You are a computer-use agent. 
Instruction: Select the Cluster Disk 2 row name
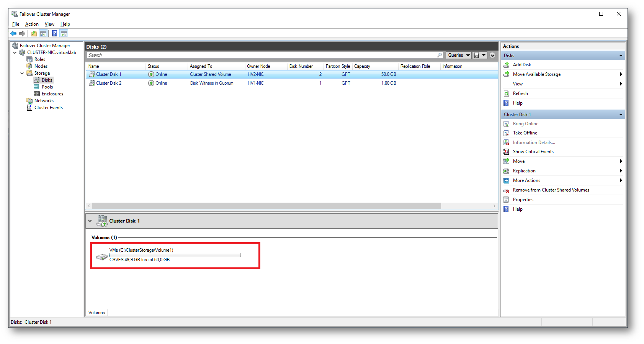click(109, 83)
